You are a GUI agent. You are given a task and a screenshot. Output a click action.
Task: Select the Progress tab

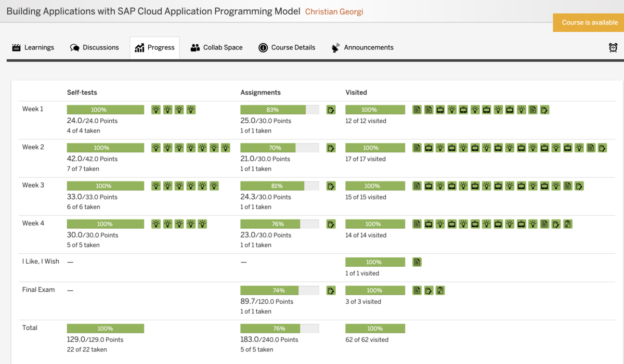click(x=155, y=47)
